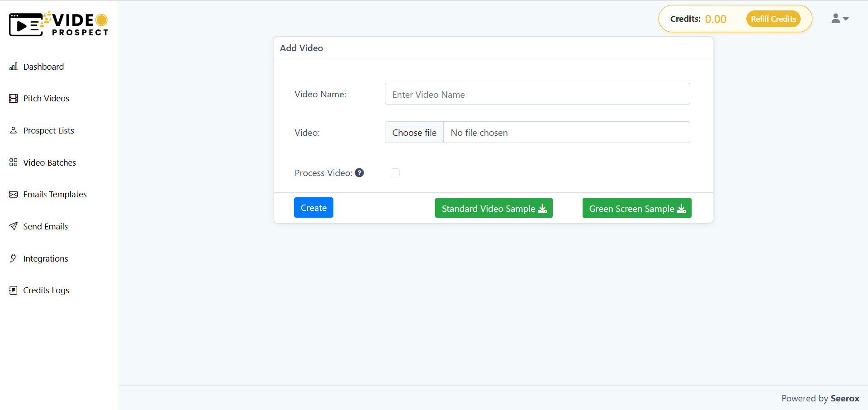The width and height of the screenshot is (868, 410).
Task: Open Video Batches via its grid icon
Action: [14, 162]
